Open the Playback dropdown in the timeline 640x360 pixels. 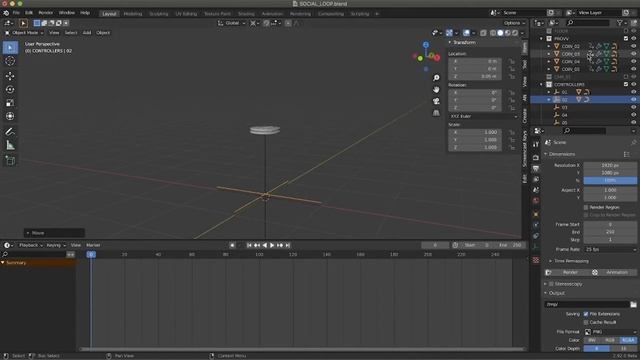click(x=31, y=245)
